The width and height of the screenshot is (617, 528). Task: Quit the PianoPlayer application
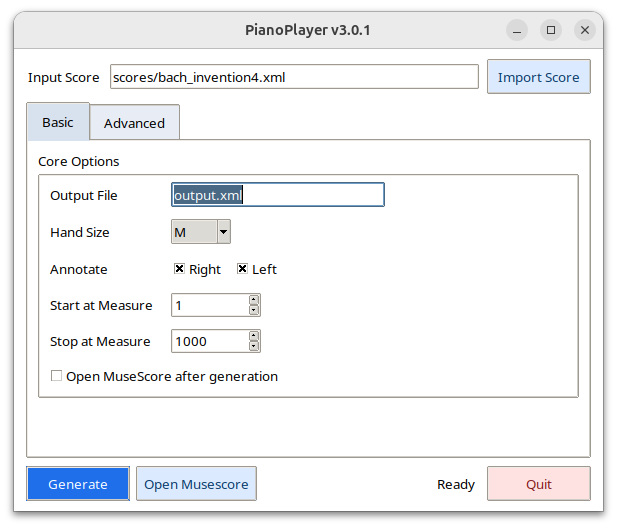(539, 484)
